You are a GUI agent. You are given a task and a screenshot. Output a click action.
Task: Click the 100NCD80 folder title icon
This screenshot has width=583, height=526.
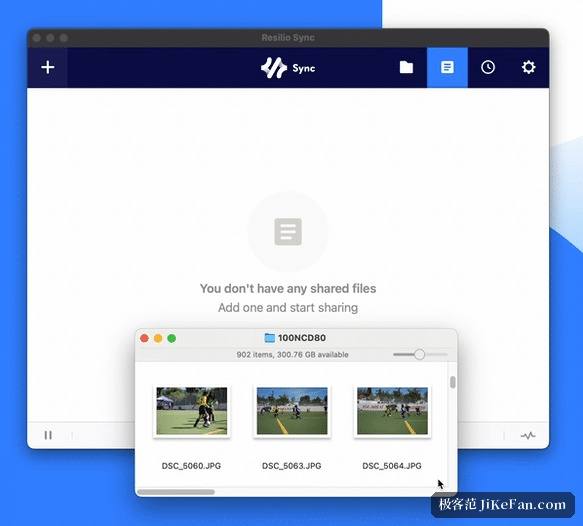[x=270, y=338]
